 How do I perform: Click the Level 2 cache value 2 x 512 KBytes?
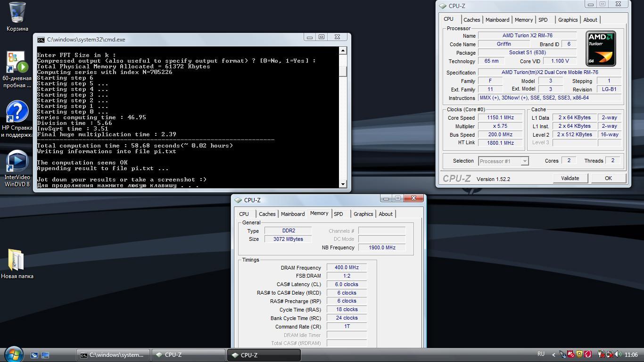point(575,134)
